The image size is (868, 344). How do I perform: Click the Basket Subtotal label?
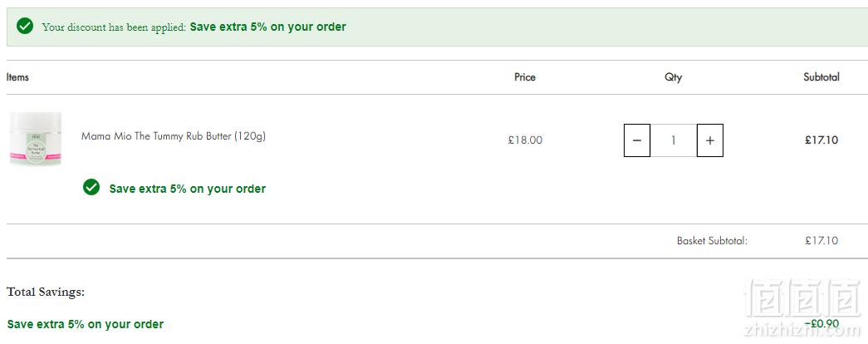pyautogui.click(x=712, y=240)
